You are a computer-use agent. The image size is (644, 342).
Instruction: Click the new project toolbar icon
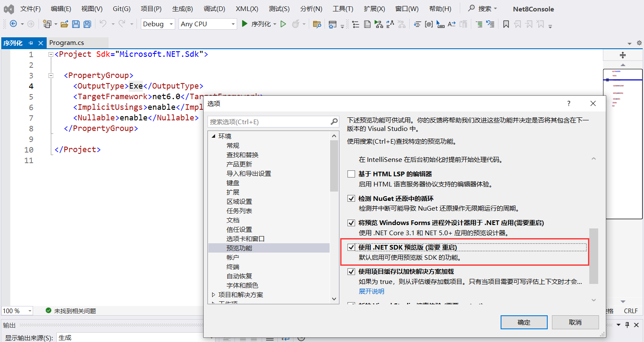pos(47,24)
